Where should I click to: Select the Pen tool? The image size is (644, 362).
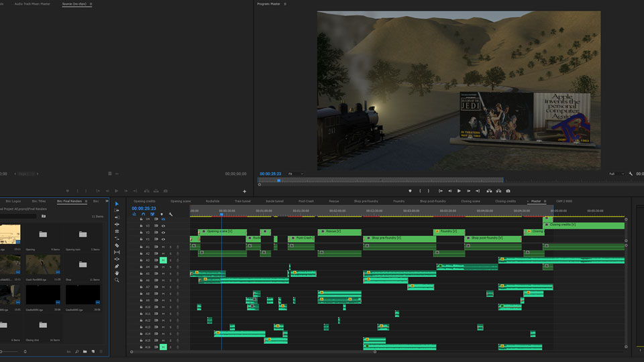(x=117, y=266)
